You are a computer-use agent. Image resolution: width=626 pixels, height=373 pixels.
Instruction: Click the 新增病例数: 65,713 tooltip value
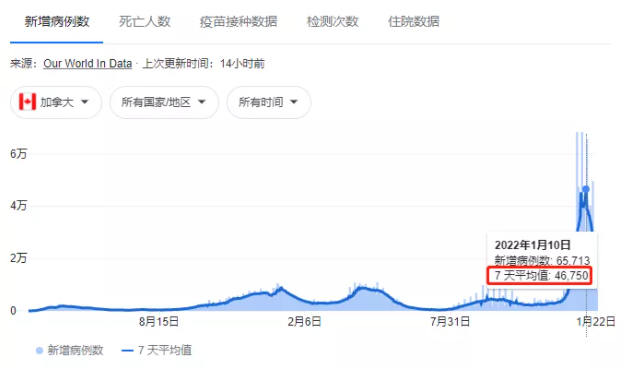(542, 261)
